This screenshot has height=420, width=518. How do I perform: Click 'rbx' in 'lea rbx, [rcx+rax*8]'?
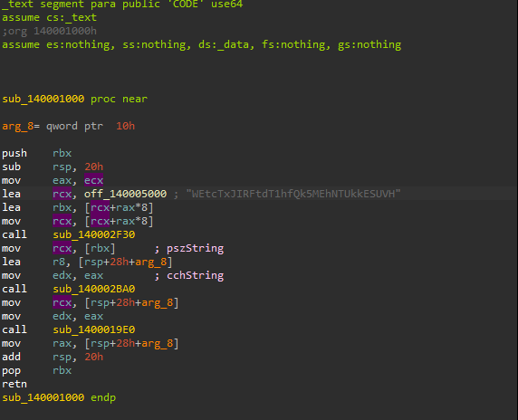click(62, 207)
